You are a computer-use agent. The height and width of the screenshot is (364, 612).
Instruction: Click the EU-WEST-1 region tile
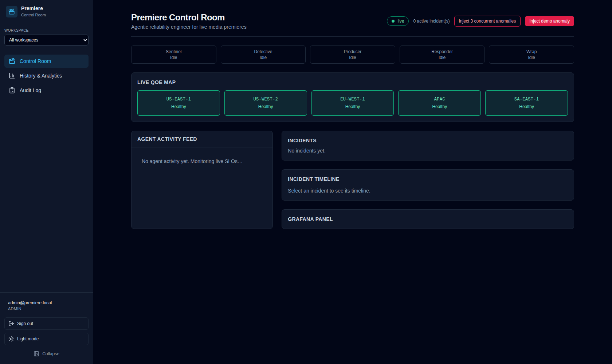(352, 103)
